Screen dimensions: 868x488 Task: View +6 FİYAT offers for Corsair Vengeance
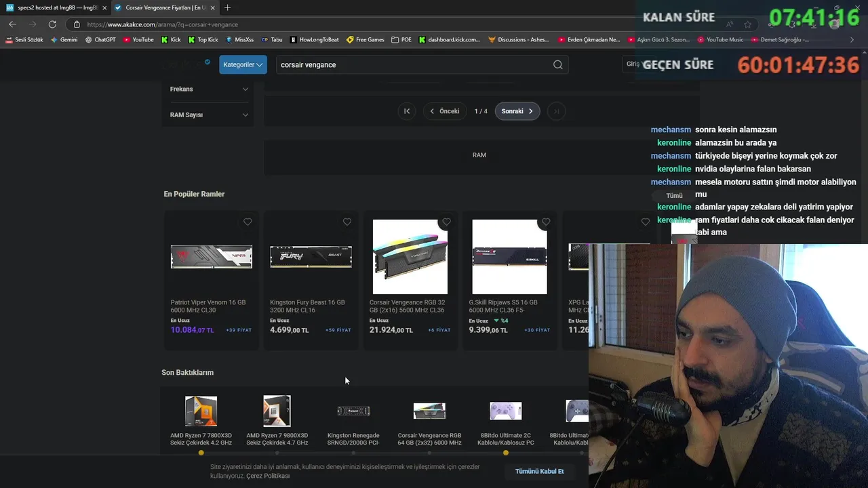(439, 330)
